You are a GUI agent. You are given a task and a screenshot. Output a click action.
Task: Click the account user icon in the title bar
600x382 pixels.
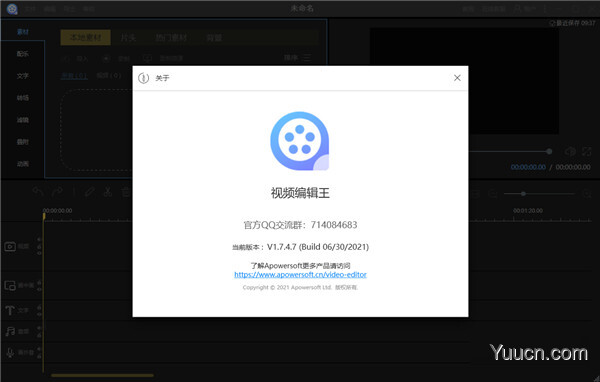click(x=518, y=8)
